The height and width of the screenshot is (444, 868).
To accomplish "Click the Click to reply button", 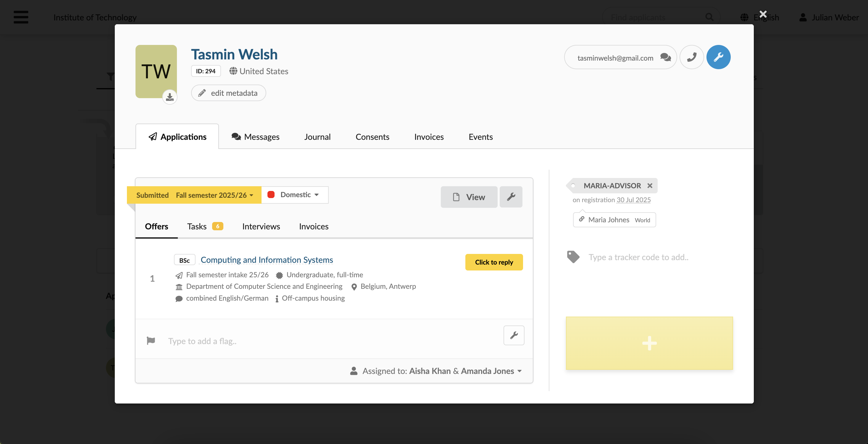I will [494, 262].
